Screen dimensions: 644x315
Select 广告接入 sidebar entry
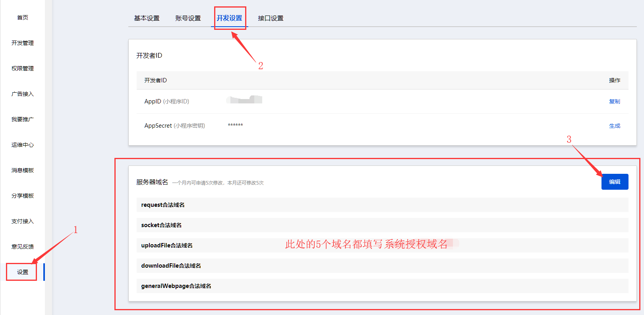click(23, 94)
